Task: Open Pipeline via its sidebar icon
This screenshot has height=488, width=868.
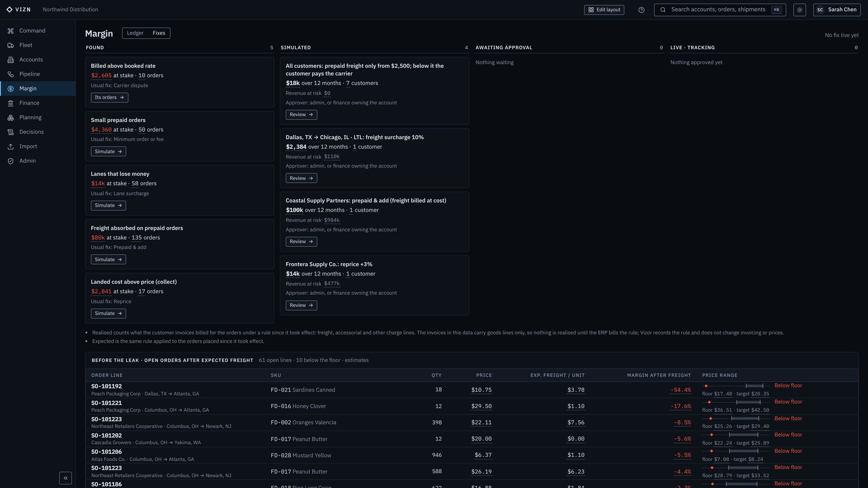Action: point(10,74)
